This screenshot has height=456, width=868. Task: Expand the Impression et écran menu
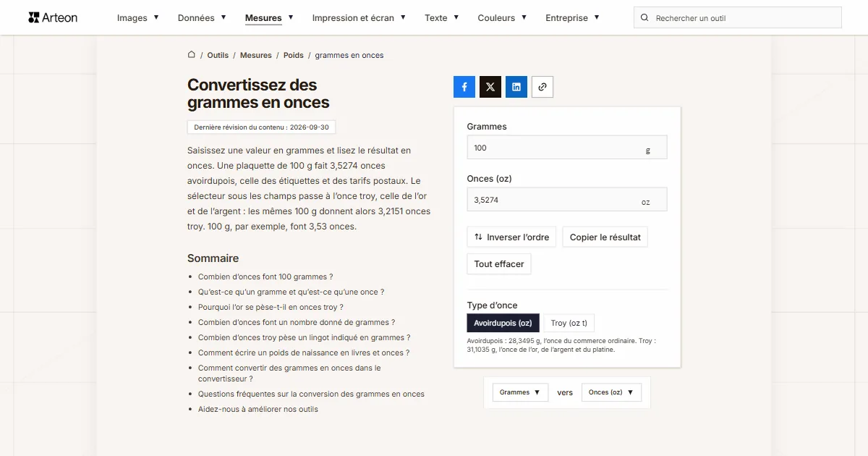(359, 17)
